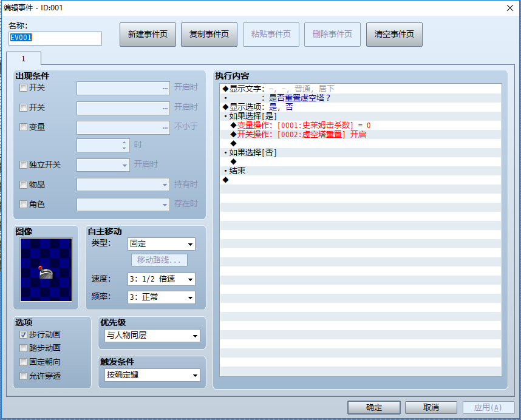This screenshot has width=521, height=420.
Task: Enable the 角色 condition checkbox
Action: pos(23,204)
